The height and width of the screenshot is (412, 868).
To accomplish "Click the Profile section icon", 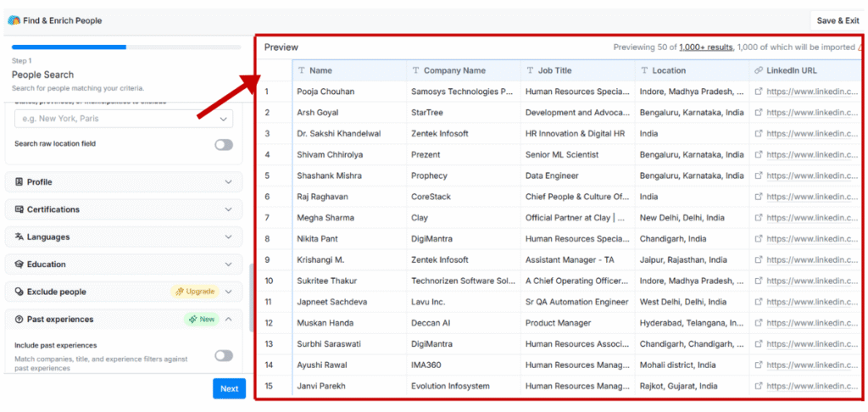I will (x=19, y=182).
